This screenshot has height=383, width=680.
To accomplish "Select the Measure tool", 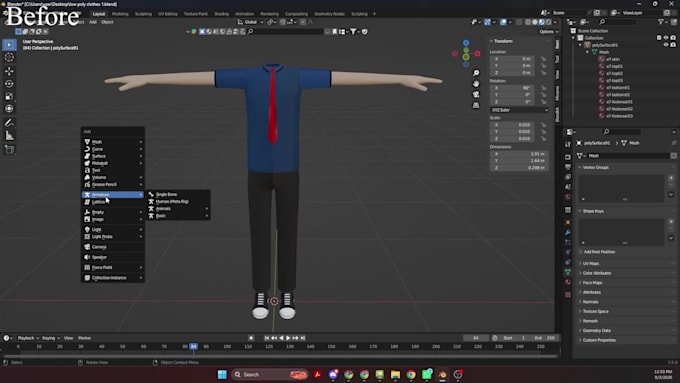I will [10, 136].
